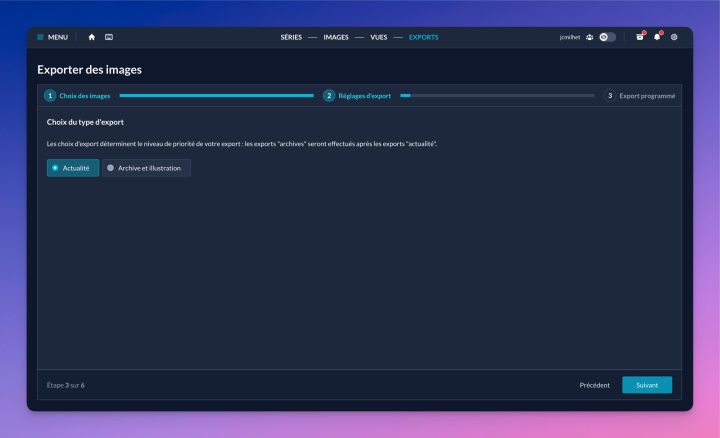Open the MENU hamburger button
Viewport: 720px width, 438px height.
(52, 37)
